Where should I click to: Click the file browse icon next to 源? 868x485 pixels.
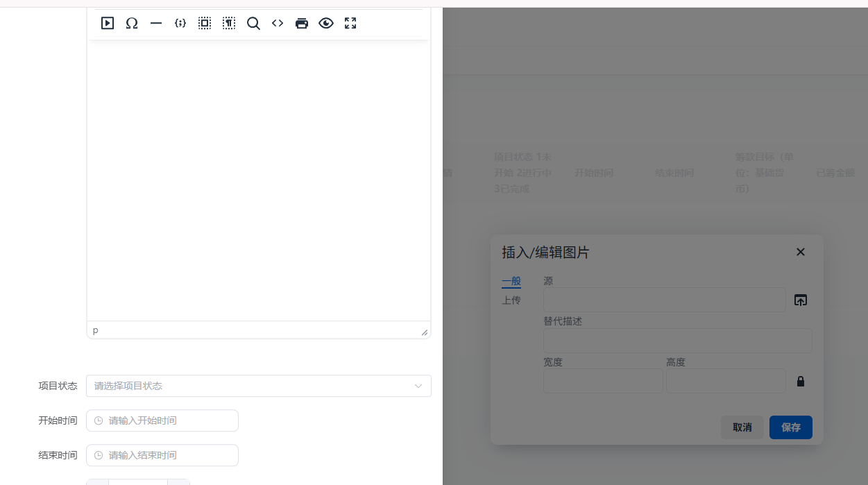pos(800,300)
